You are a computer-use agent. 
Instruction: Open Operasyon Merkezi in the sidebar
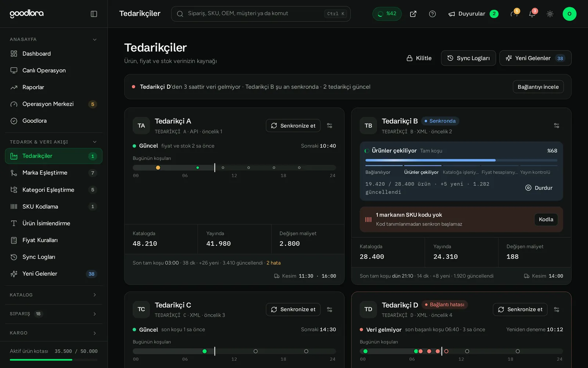coord(54,104)
